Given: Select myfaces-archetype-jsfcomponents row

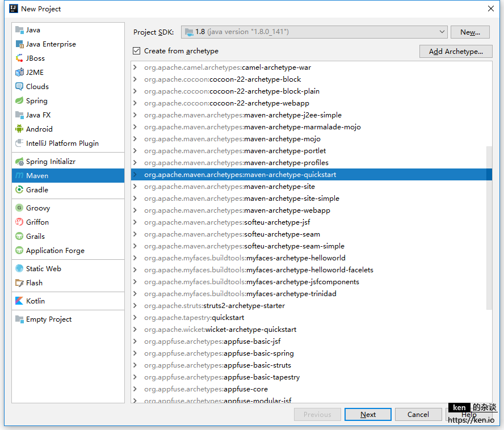Looking at the screenshot, I should click(x=311, y=282).
